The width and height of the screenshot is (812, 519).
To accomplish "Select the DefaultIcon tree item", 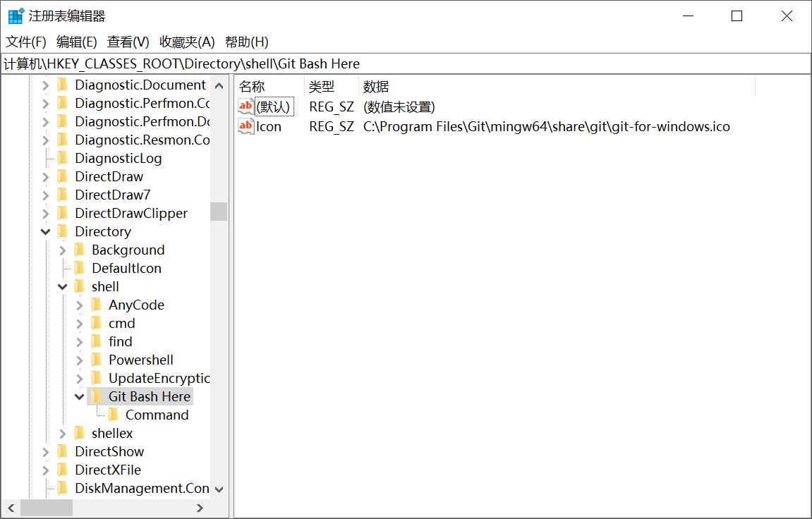I will [126, 268].
